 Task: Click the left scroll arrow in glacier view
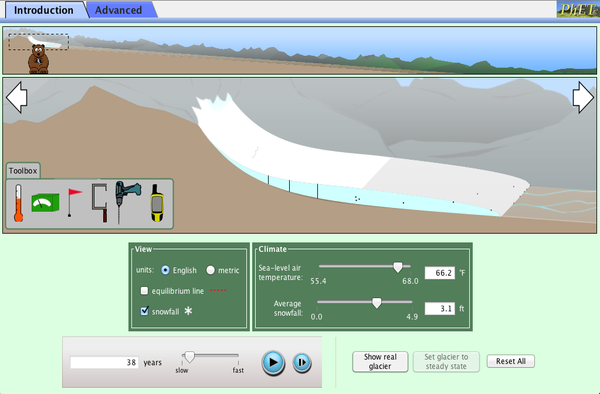click(x=16, y=97)
